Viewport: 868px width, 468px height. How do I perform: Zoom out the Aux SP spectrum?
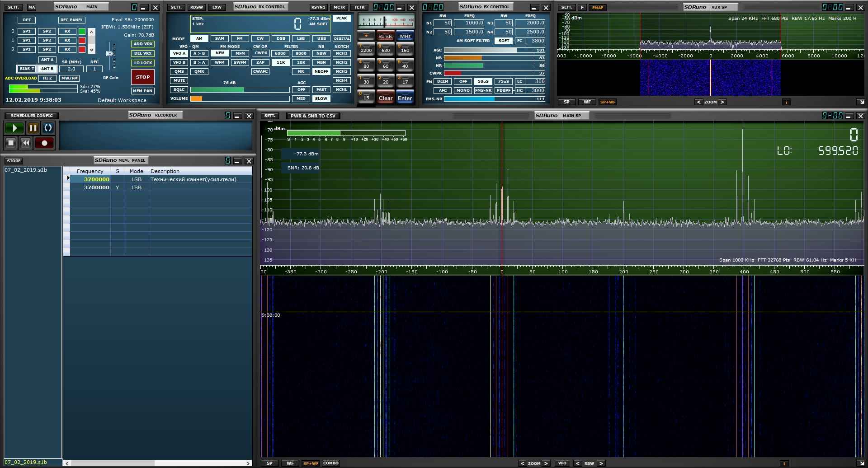[x=699, y=102]
